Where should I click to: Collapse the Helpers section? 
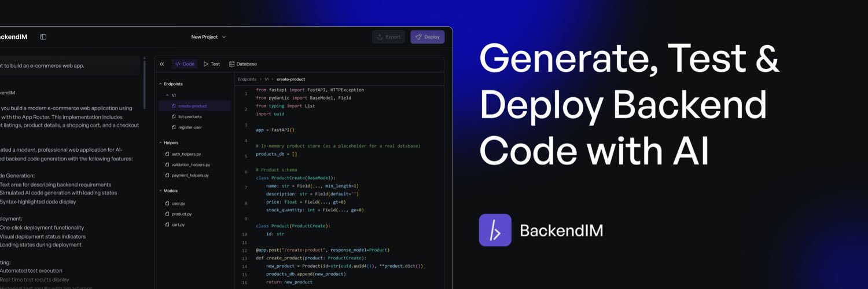(168, 142)
